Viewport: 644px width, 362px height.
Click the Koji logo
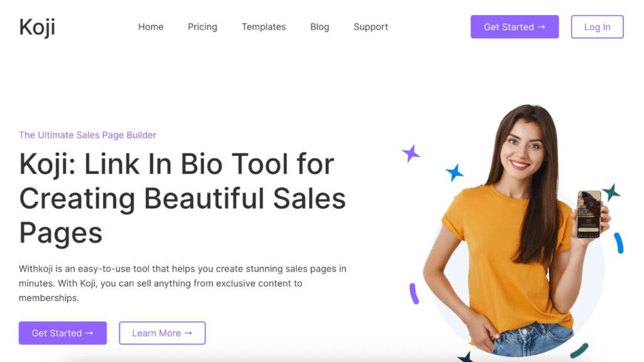point(37,28)
